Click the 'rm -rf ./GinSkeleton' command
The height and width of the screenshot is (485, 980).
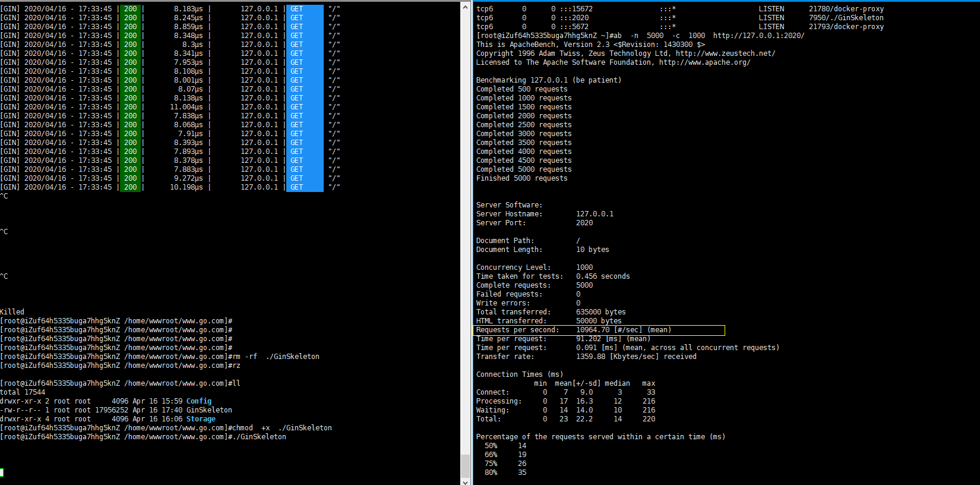click(x=276, y=357)
